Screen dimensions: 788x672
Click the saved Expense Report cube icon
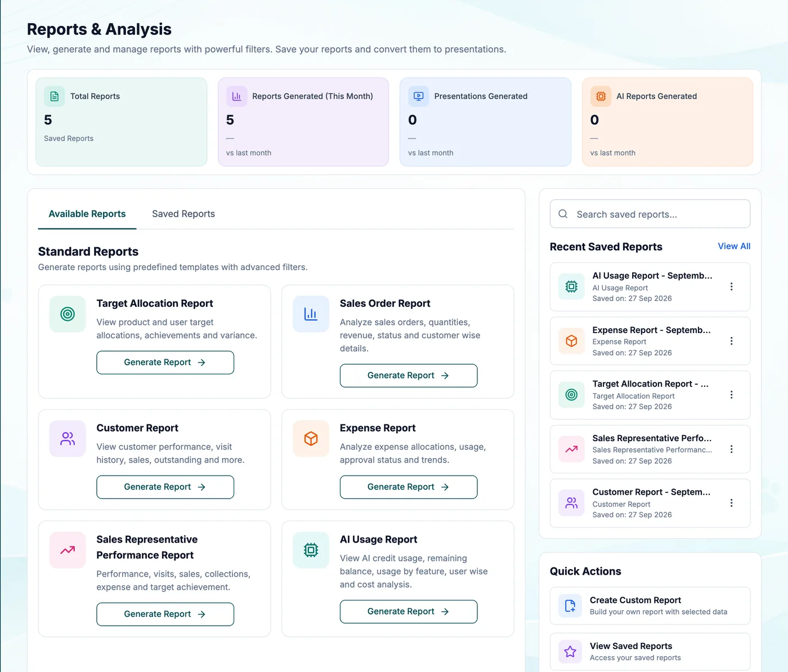[571, 341]
